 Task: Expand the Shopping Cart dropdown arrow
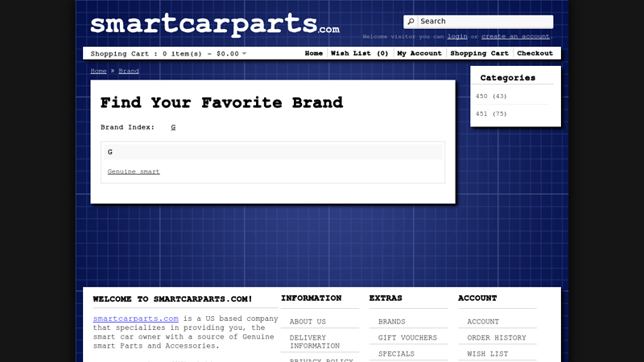tap(245, 54)
